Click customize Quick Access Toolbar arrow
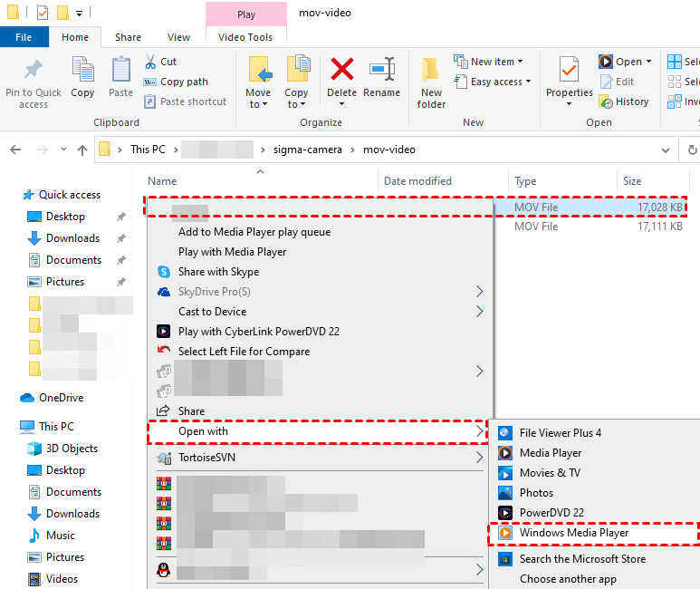Screen dimensions: 700x589 (x=79, y=14)
